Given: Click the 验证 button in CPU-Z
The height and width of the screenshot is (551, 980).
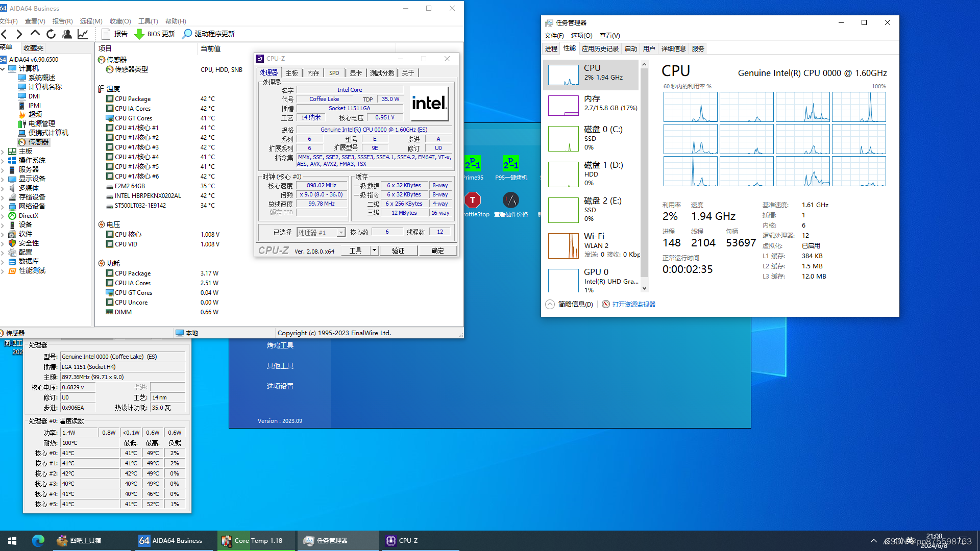Looking at the screenshot, I should click(398, 251).
